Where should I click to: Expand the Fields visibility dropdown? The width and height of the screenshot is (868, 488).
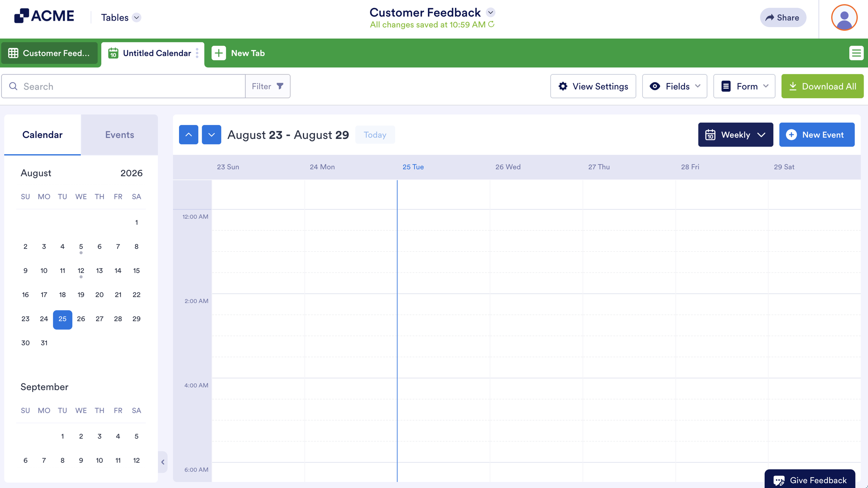tap(674, 86)
